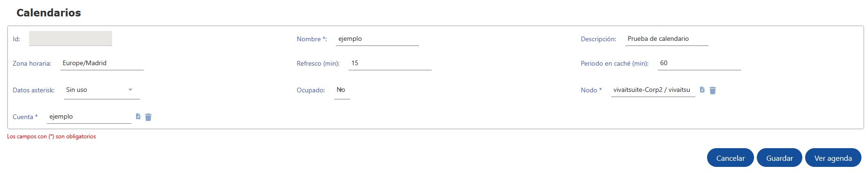Click the Zona horaria Europe/Madrid field
Image resolution: width=868 pixels, height=173 pixels.
click(x=102, y=63)
